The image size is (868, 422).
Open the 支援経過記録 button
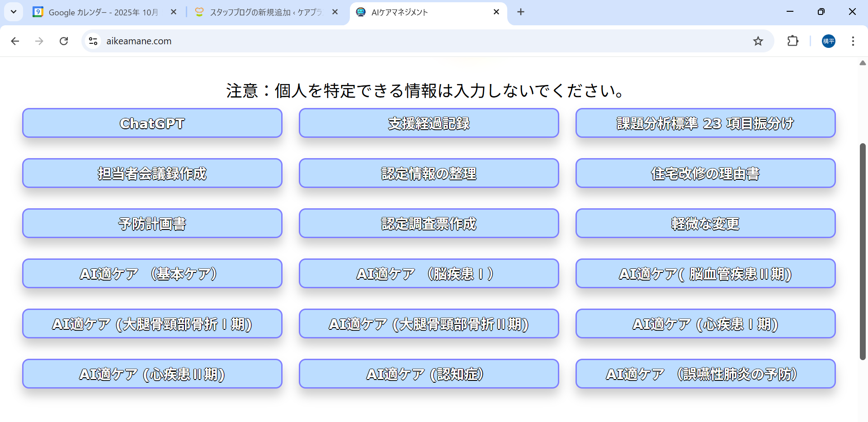[x=429, y=123]
